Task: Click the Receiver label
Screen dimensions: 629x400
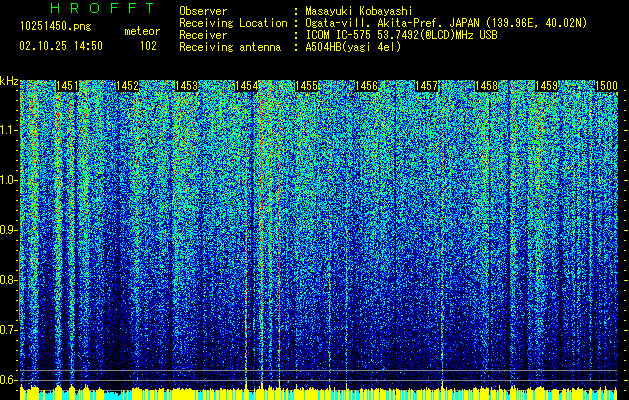Action: 203,35
